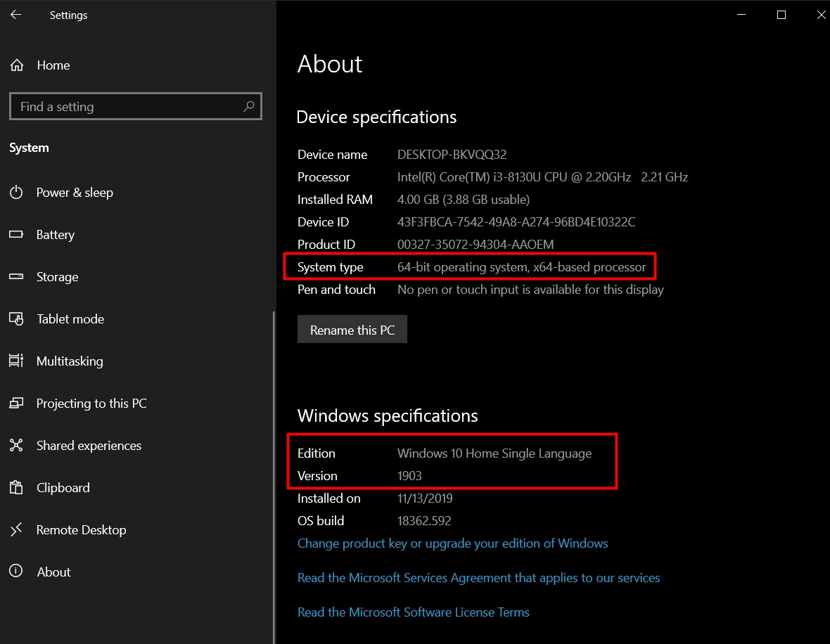830x644 pixels.
Task: Minimize the Settings window
Action: [x=741, y=15]
